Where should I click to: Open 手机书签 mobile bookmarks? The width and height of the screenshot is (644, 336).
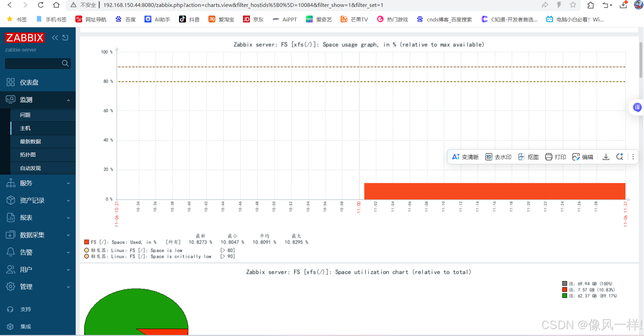[51, 19]
